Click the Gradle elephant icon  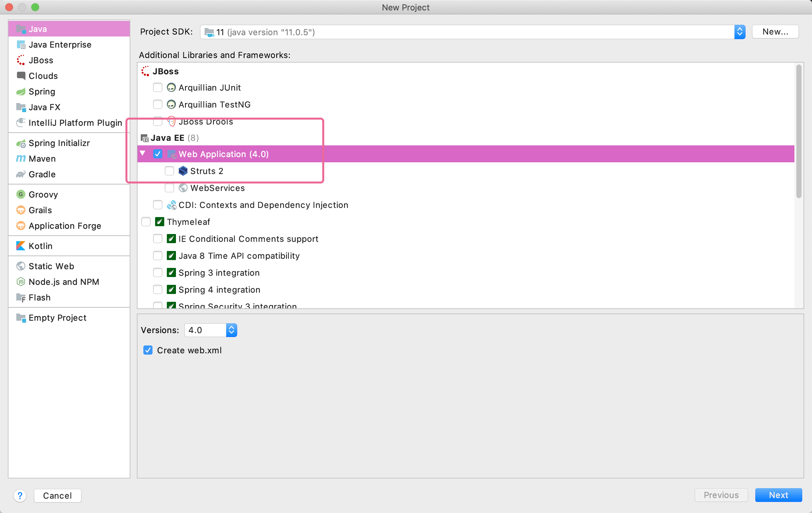pos(21,174)
